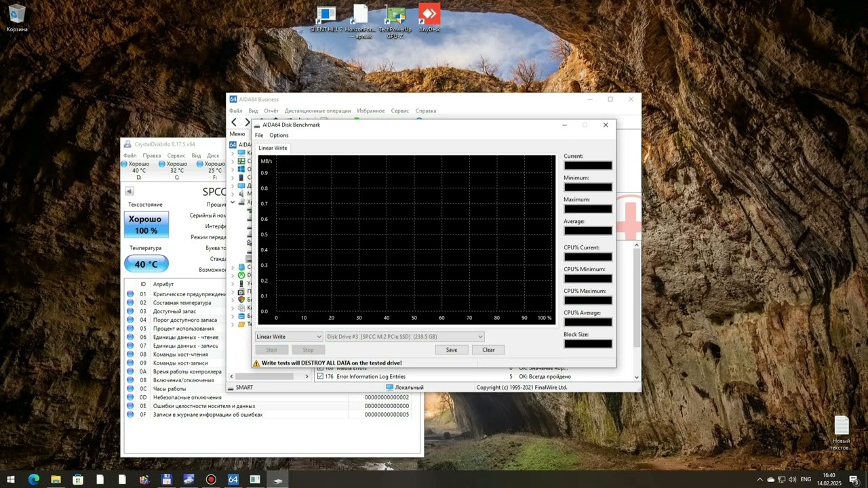This screenshot has height=488, width=868.
Task: Open the TechPowerUp GPU-Z desktop shortcut
Action: click(x=395, y=22)
